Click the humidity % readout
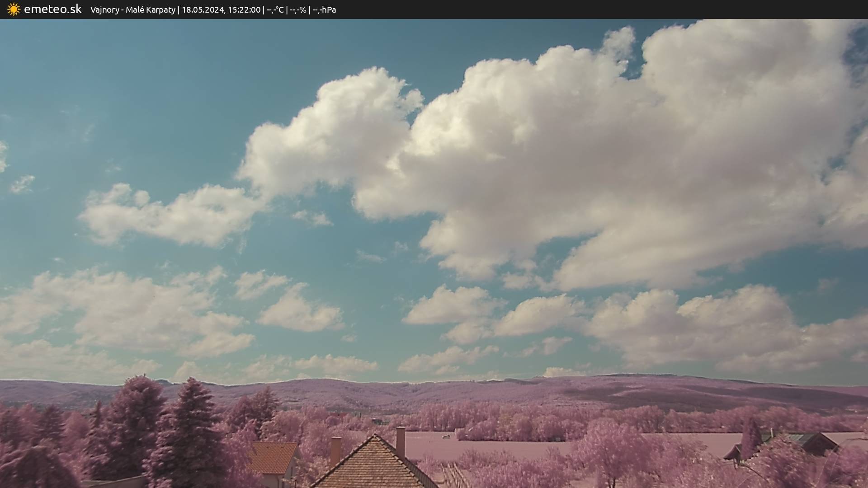868x488 pixels. 297,10
